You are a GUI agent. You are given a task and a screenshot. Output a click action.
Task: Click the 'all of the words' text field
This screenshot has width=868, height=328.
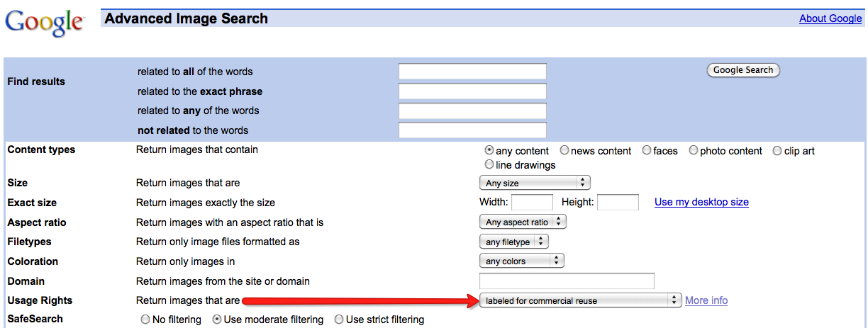click(x=472, y=72)
